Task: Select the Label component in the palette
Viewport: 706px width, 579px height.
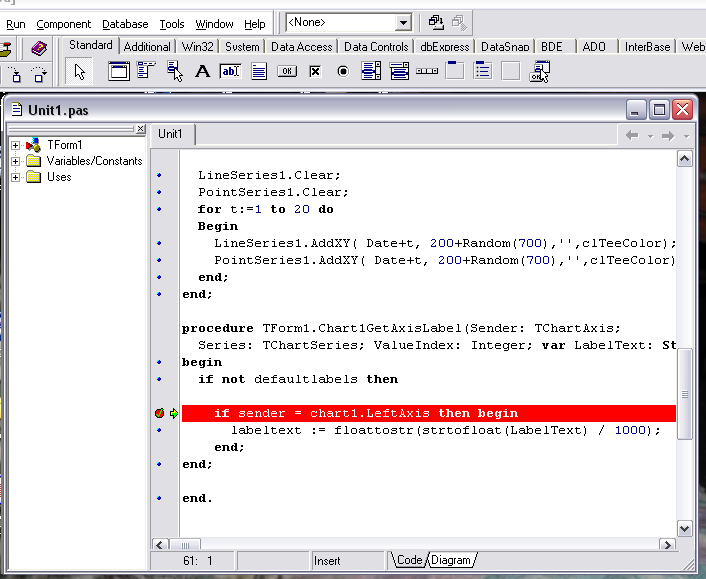Action: (x=202, y=71)
